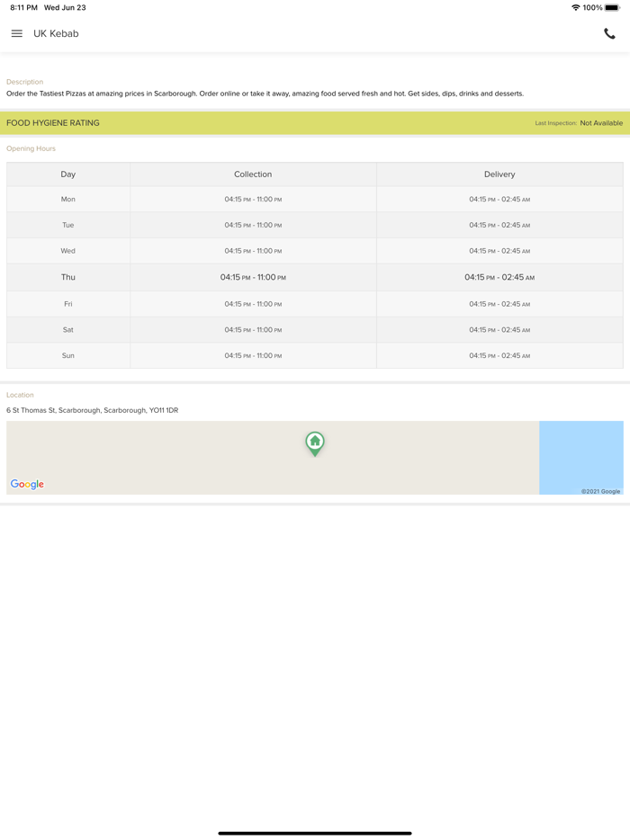Tap the Opening Hours label
This screenshot has height=840, width=630.
[31, 148]
